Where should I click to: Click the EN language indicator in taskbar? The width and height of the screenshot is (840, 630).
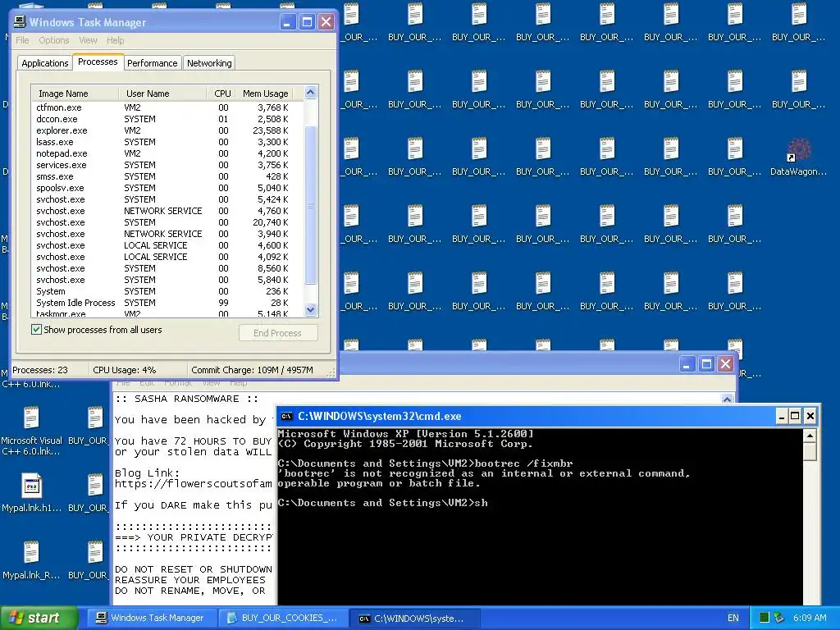[733, 619]
